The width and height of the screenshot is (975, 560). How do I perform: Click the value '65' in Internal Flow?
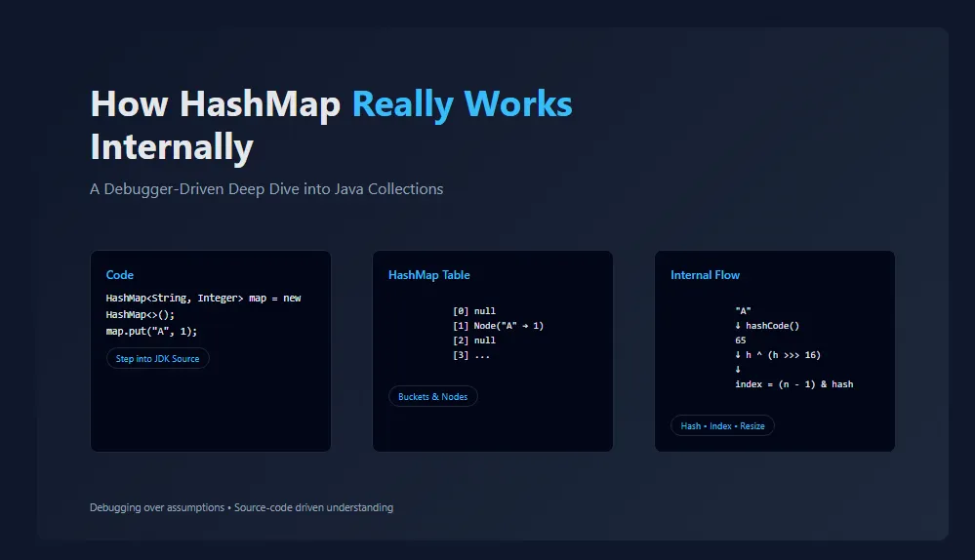tap(740, 340)
